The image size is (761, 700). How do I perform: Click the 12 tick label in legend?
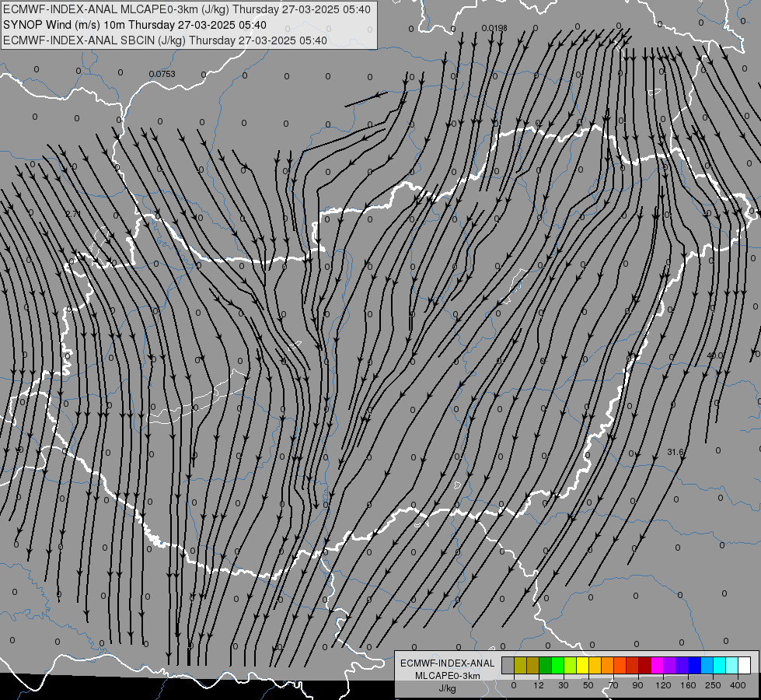point(539,685)
